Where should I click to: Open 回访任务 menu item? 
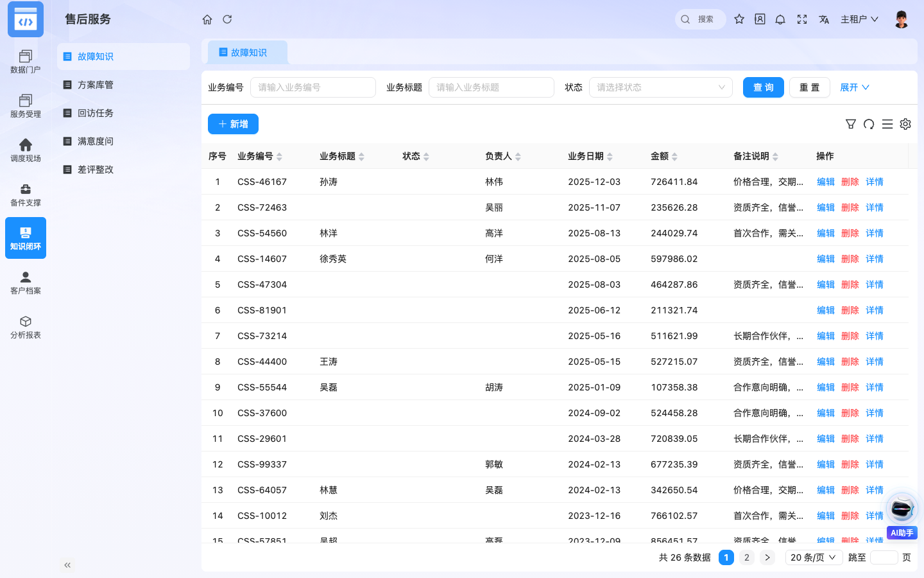[123, 113]
